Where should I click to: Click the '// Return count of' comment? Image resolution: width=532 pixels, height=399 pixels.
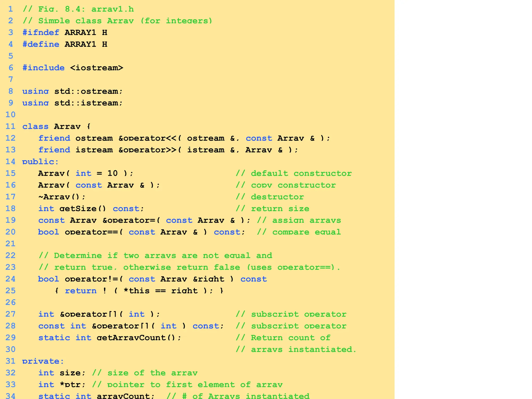click(283, 338)
